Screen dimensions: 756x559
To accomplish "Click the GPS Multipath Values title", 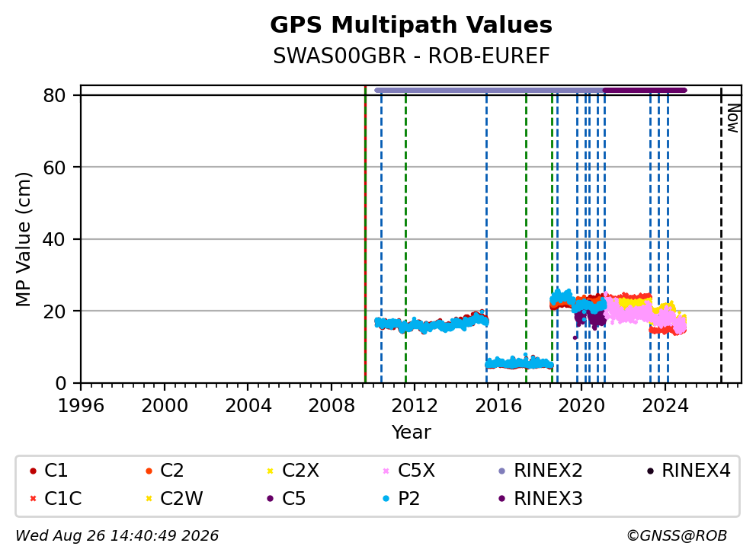I will click(411, 25).
